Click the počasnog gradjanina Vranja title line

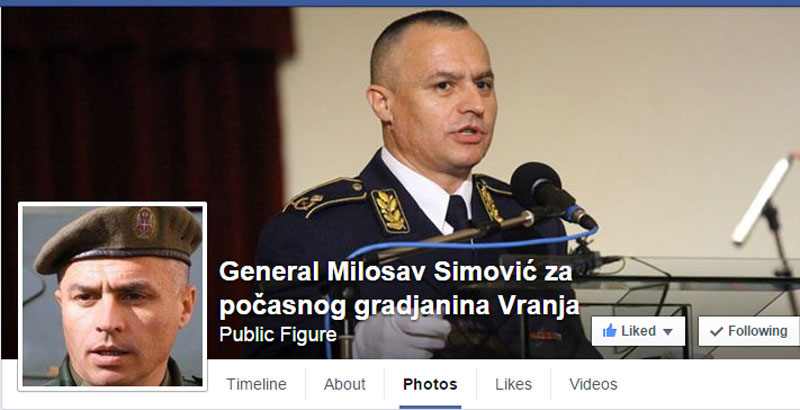tap(399, 305)
